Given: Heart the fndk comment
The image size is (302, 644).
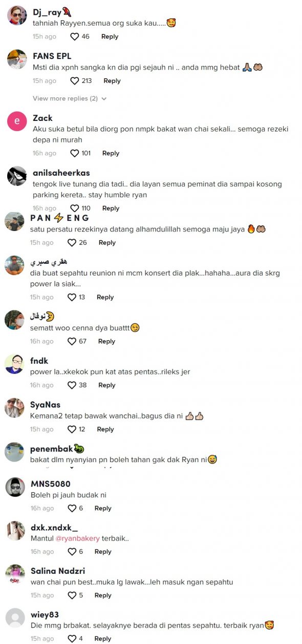Looking at the screenshot, I should (72, 385).
